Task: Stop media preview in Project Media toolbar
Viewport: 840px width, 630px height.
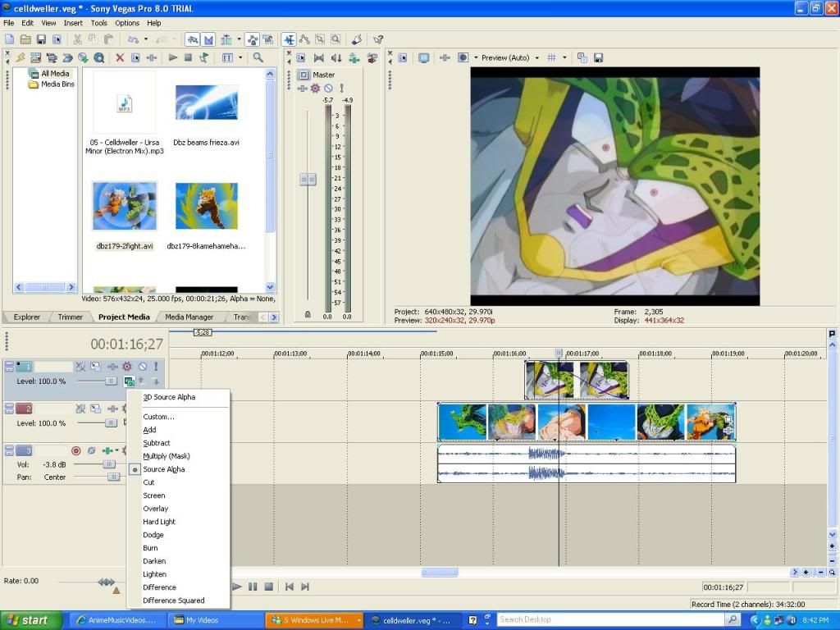Action: point(188,57)
